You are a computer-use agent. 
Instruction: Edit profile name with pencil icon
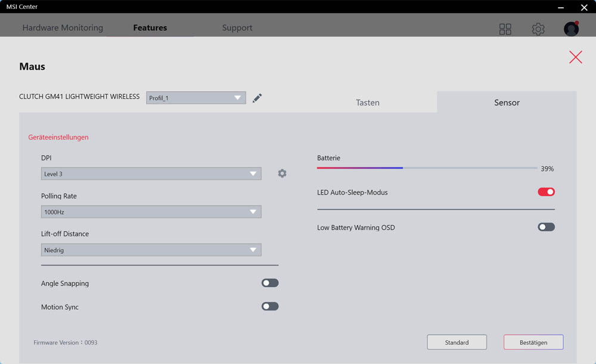point(257,98)
